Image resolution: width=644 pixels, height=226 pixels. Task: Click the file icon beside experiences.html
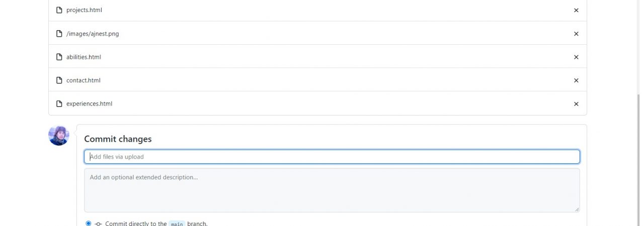tap(59, 104)
